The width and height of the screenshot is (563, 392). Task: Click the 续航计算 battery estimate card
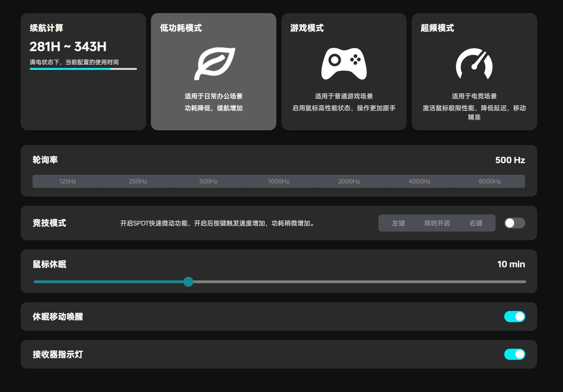(x=83, y=71)
